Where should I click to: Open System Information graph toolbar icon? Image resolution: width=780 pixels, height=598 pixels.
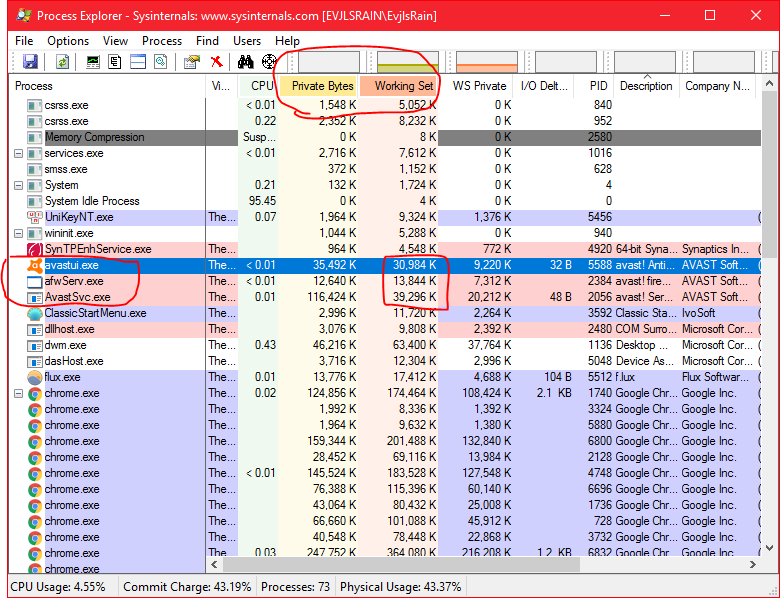(93, 62)
